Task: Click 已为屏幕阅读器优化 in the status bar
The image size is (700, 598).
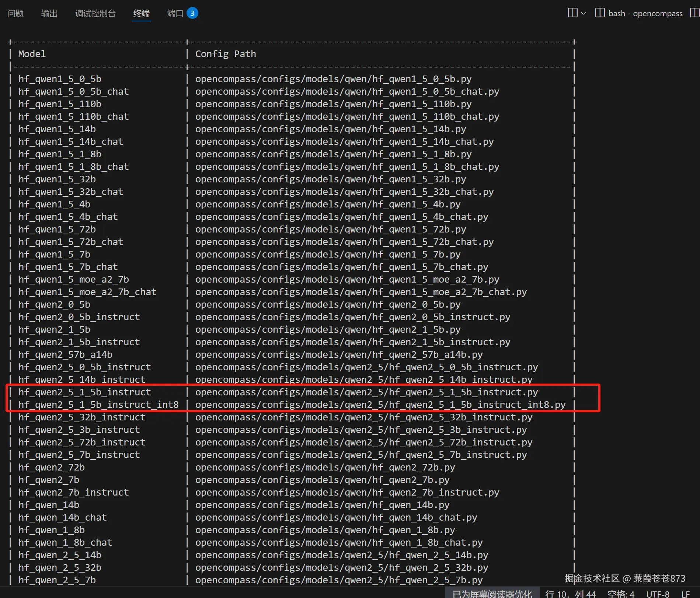Action: tap(492, 593)
